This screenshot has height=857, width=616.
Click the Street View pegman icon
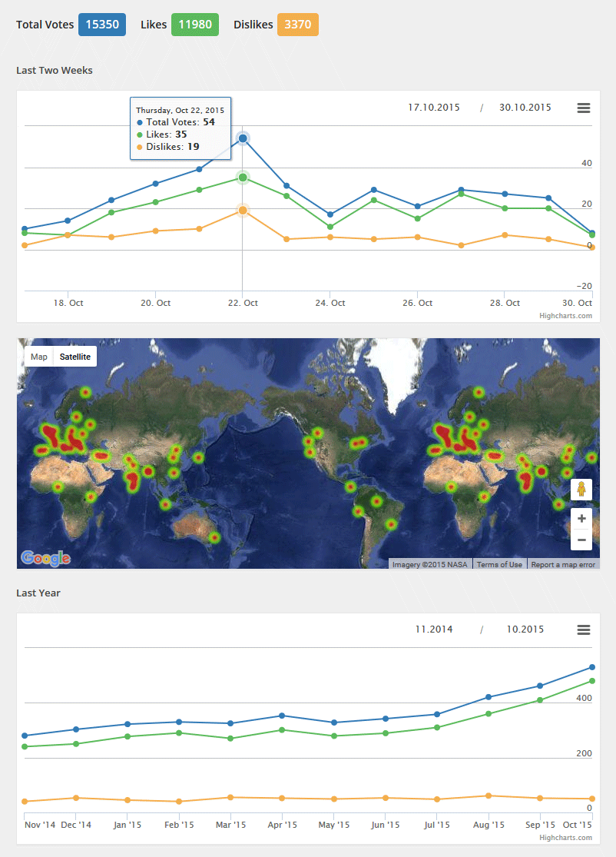[x=581, y=489]
